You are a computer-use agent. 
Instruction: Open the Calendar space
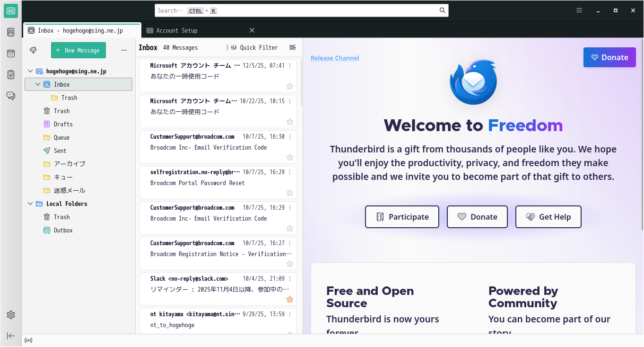11,53
